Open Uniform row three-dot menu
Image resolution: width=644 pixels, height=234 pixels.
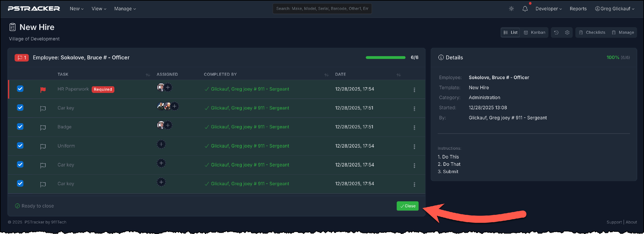[x=414, y=146]
